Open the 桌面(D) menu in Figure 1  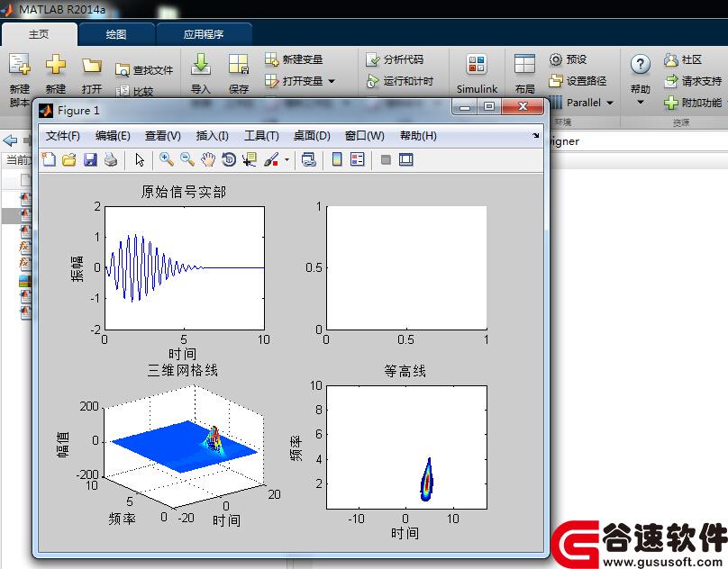tap(312, 136)
